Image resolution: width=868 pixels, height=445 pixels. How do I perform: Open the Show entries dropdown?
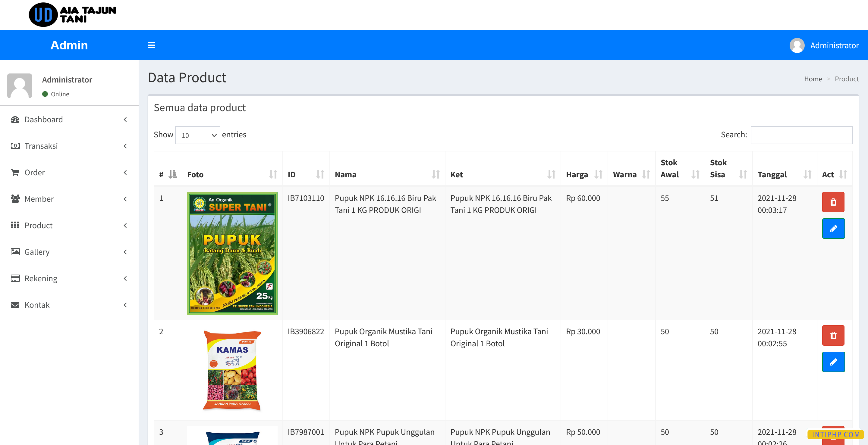[197, 135]
